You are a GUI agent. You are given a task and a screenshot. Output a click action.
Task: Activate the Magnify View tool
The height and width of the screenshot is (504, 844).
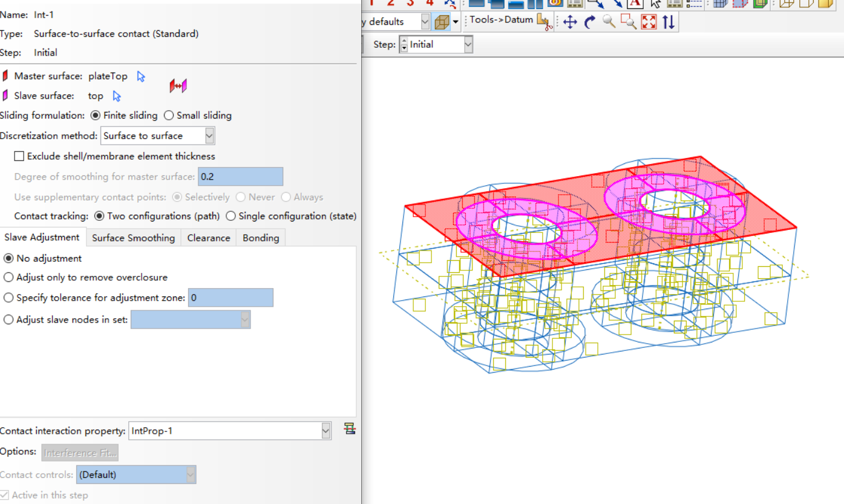(x=609, y=22)
